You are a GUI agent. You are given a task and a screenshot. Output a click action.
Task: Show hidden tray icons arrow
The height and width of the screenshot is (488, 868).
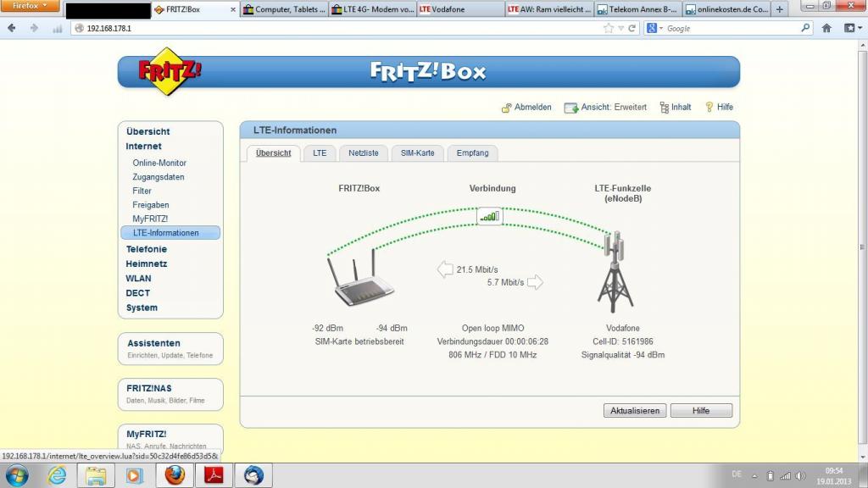point(754,476)
